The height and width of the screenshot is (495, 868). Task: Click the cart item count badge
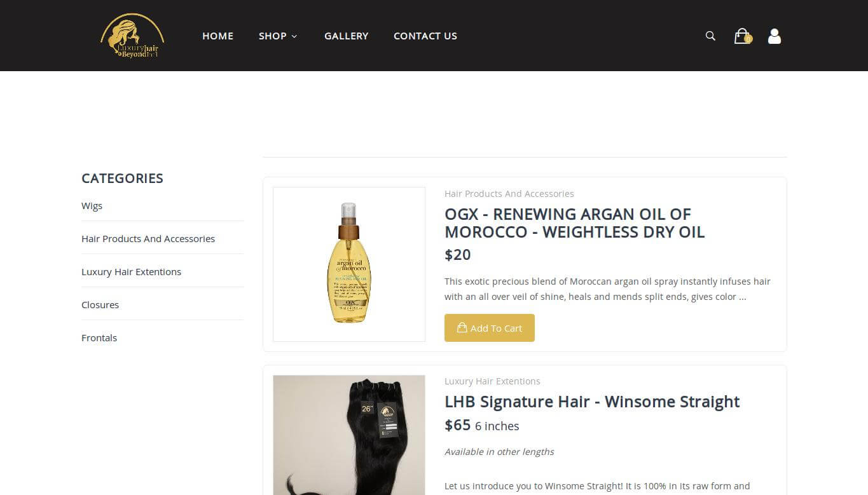[748, 39]
